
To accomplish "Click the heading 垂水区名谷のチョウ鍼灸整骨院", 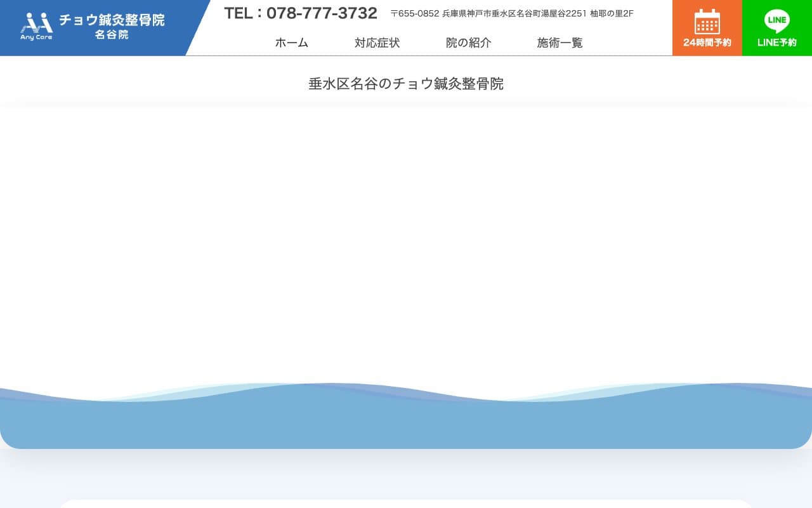I will (x=406, y=84).
